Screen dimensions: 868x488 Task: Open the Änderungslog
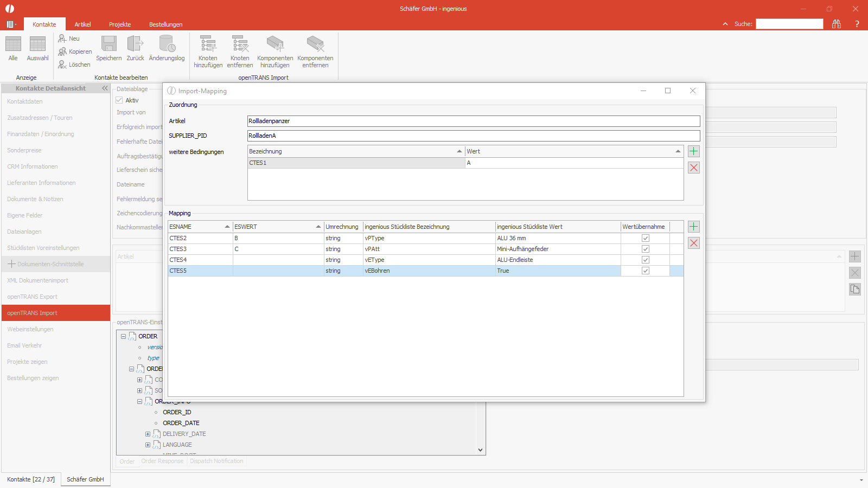(167, 49)
